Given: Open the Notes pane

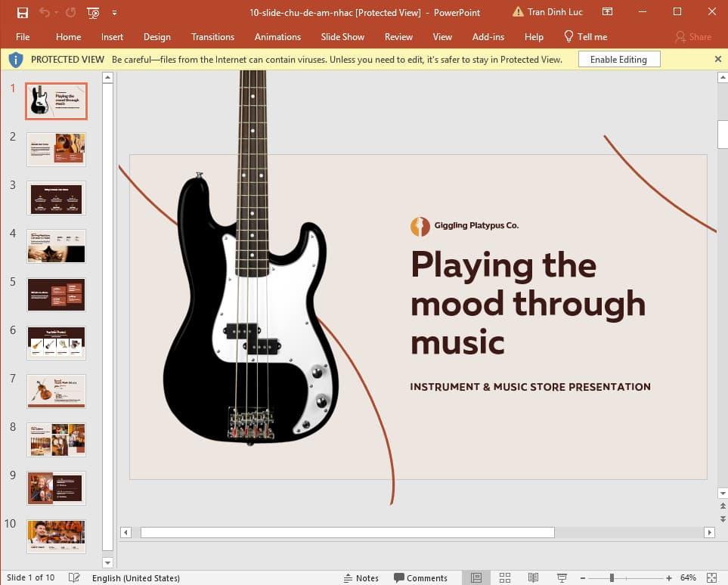Looking at the screenshot, I should point(361,577).
